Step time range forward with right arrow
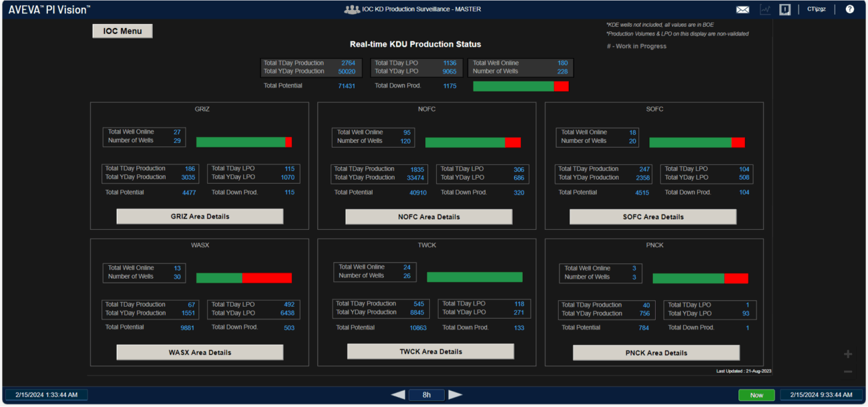 [455, 395]
